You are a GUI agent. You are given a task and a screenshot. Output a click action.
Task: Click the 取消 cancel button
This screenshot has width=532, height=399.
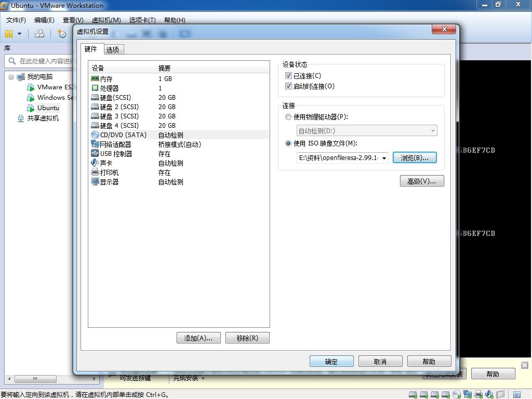(380, 362)
